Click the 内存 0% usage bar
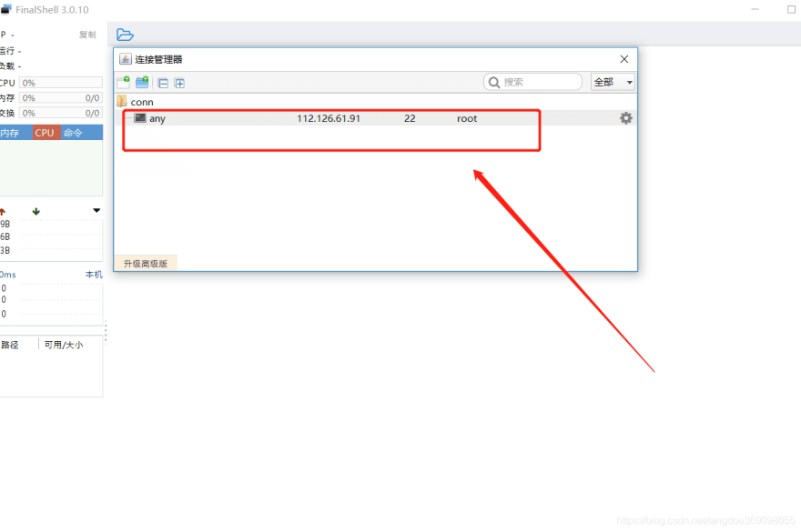 pos(61,97)
